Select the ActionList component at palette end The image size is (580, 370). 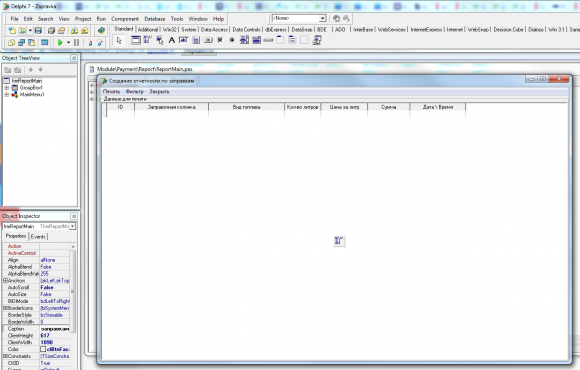[317, 40]
